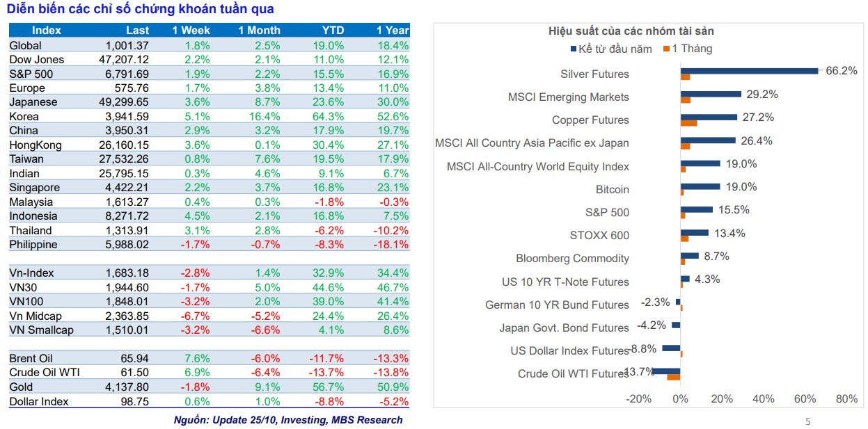The height and width of the screenshot is (429, 868).
Task: Click the page number 5
Action: (807, 421)
